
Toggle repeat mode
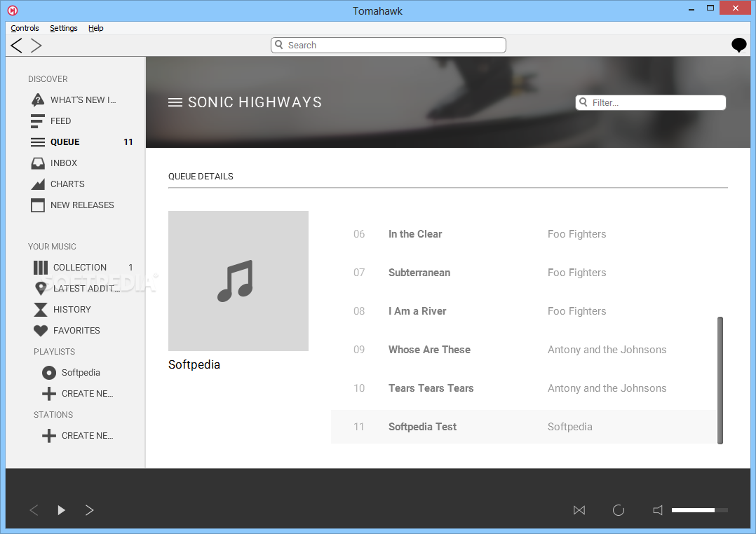click(x=618, y=510)
